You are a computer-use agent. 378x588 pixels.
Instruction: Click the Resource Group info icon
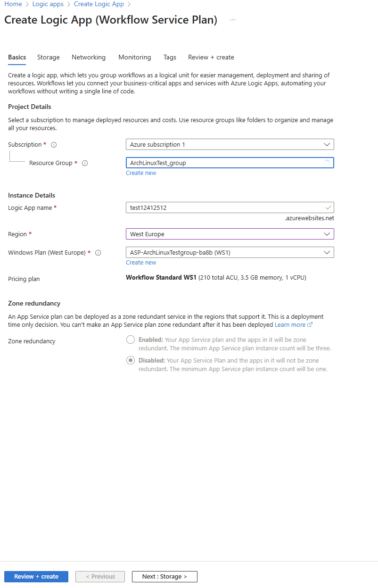tap(85, 163)
